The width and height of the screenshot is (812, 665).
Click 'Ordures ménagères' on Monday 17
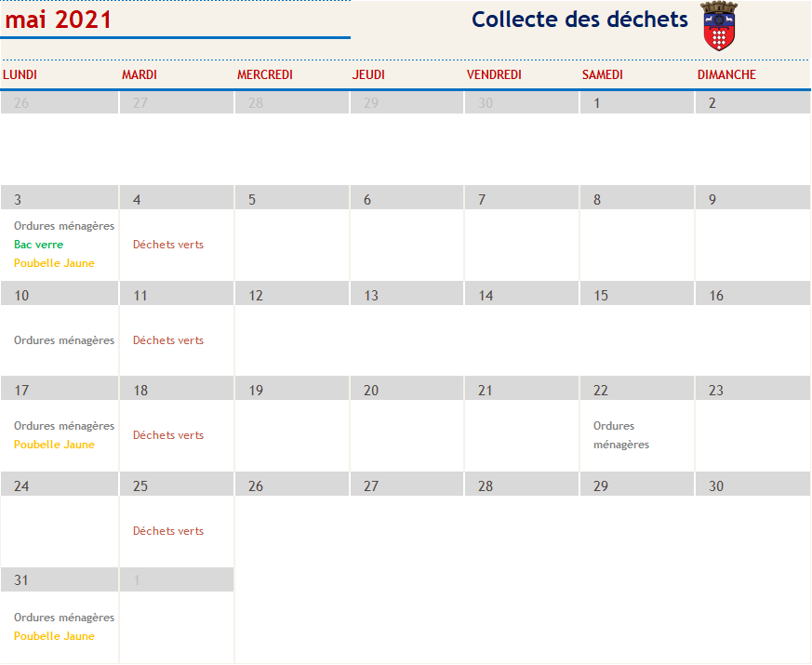pos(64,426)
